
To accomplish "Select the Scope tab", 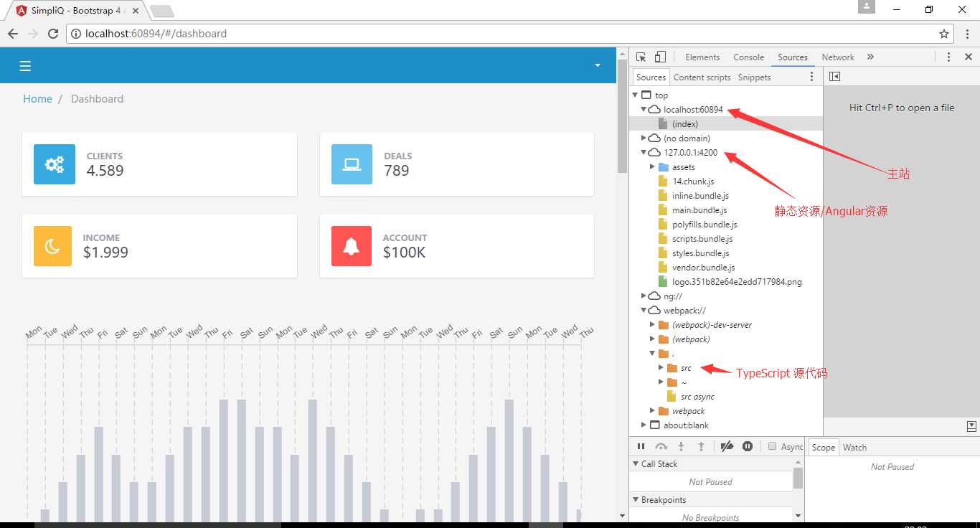I will (823, 448).
